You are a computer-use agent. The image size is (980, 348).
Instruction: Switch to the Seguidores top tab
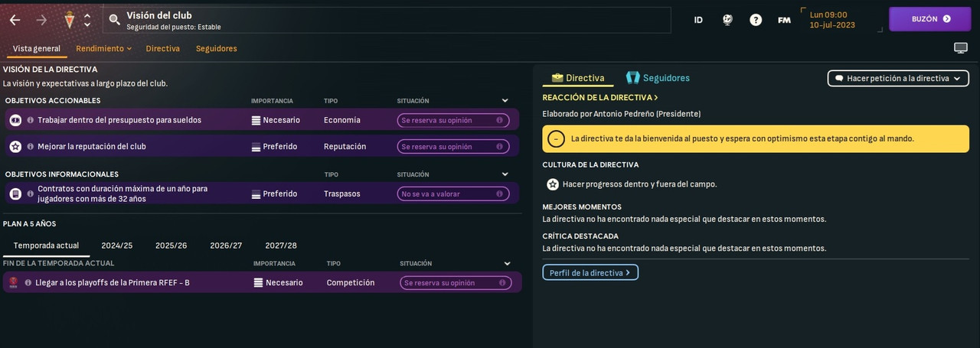pos(217,48)
